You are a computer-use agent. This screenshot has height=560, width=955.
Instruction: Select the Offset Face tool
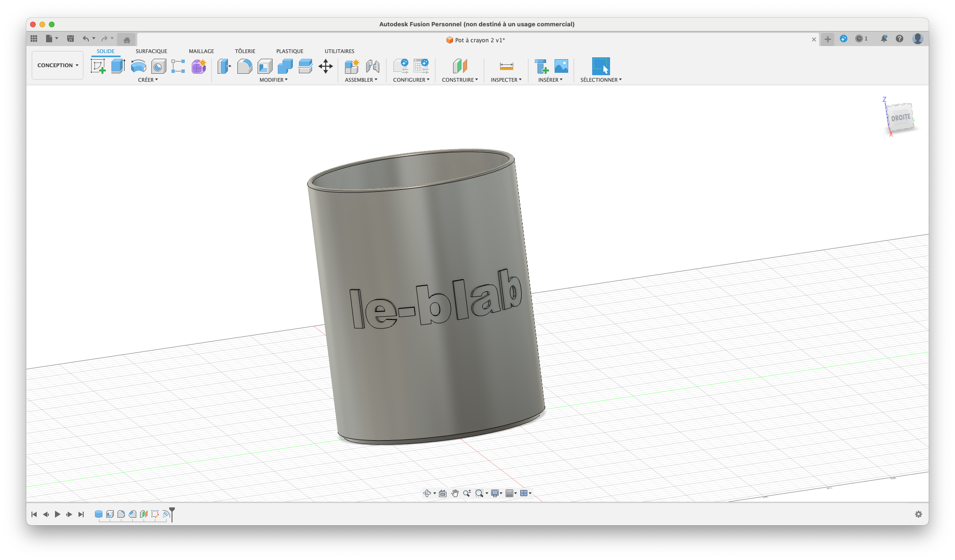tap(305, 66)
